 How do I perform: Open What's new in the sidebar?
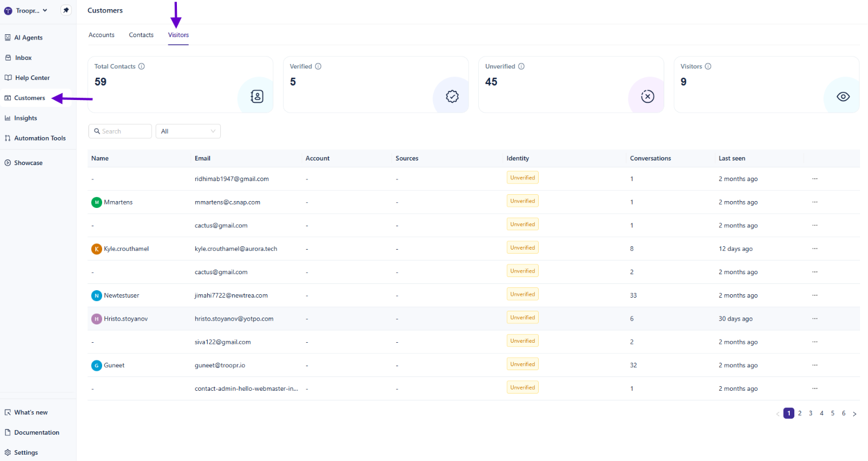(26, 412)
